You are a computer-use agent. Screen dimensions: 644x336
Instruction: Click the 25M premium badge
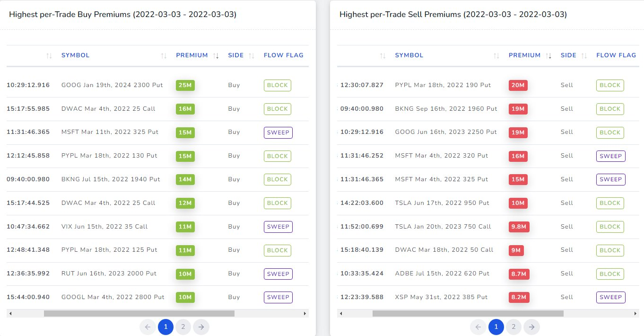185,85
